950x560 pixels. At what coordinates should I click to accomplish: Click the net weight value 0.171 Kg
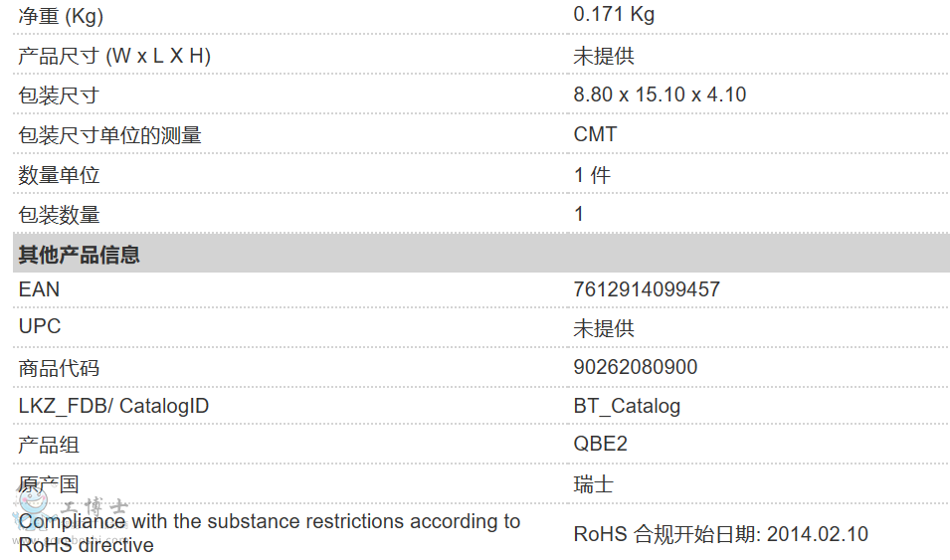(614, 15)
